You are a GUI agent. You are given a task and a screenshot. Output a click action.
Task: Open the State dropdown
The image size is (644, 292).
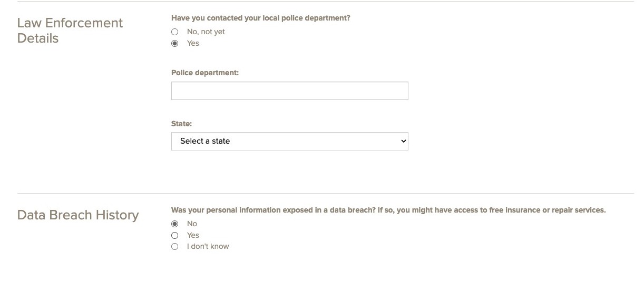(x=289, y=141)
